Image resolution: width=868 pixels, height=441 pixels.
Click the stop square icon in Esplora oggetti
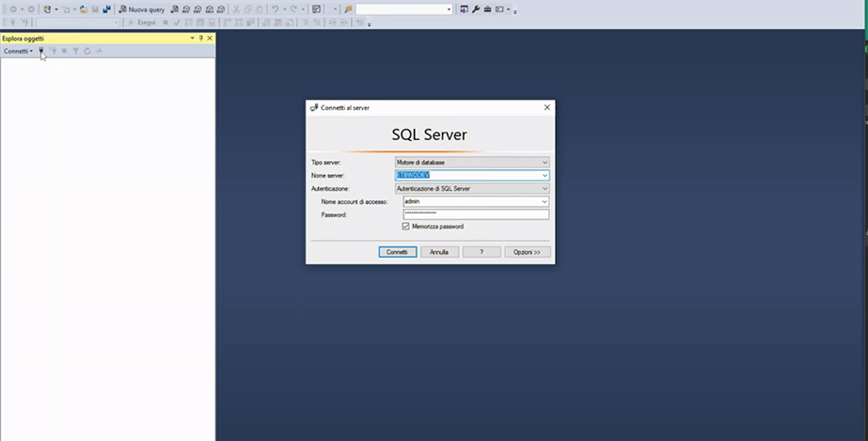pyautogui.click(x=64, y=51)
